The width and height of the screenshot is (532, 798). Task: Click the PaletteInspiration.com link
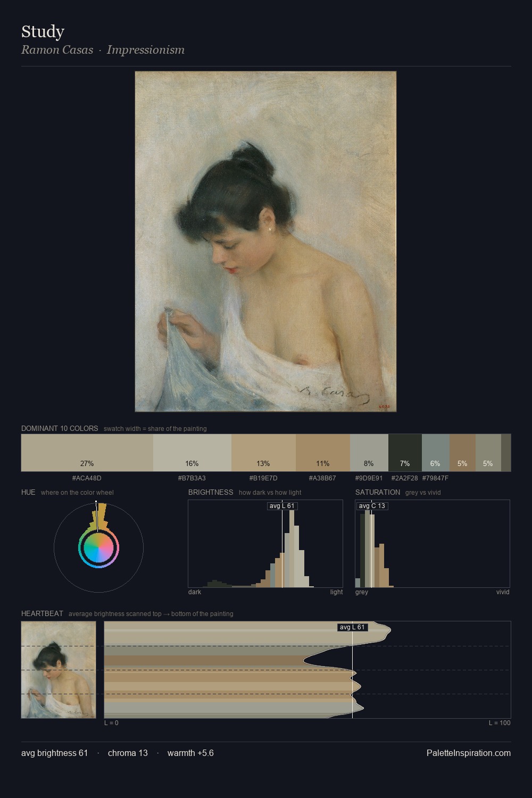click(x=469, y=753)
